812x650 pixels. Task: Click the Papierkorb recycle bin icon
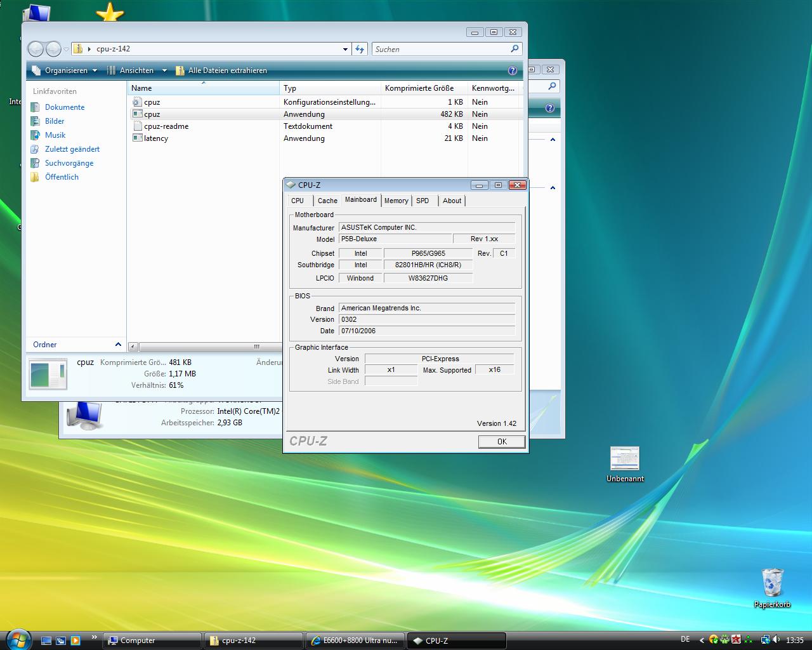(772, 583)
